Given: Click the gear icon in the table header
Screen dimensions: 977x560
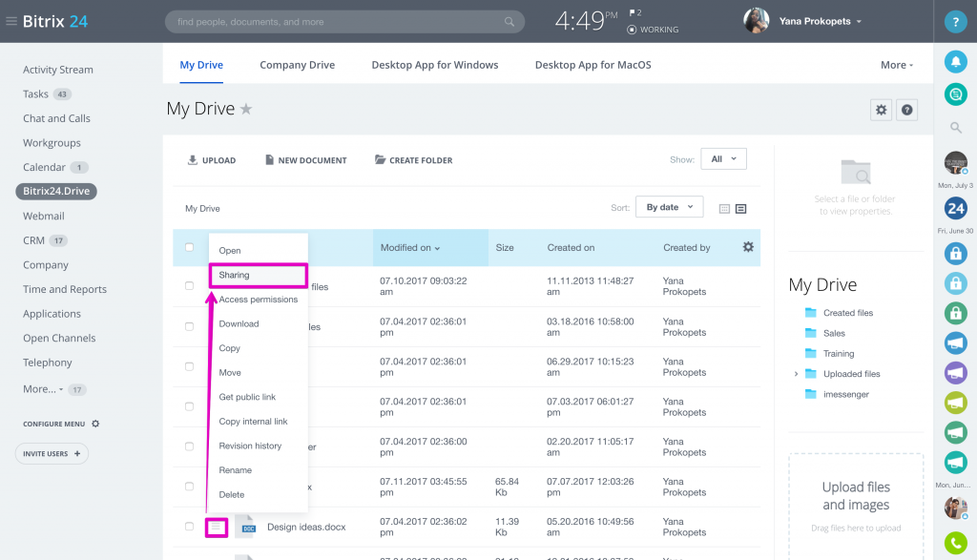Looking at the screenshot, I should coord(748,247).
